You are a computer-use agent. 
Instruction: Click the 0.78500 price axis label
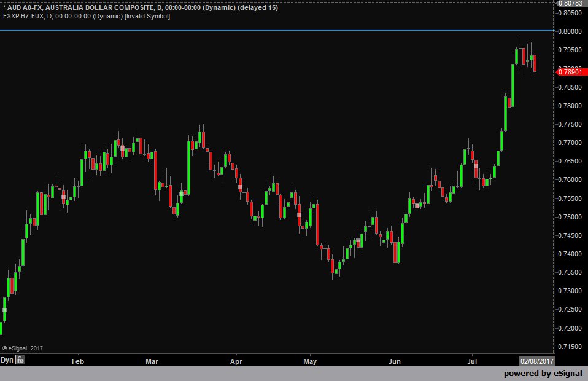[570, 87]
